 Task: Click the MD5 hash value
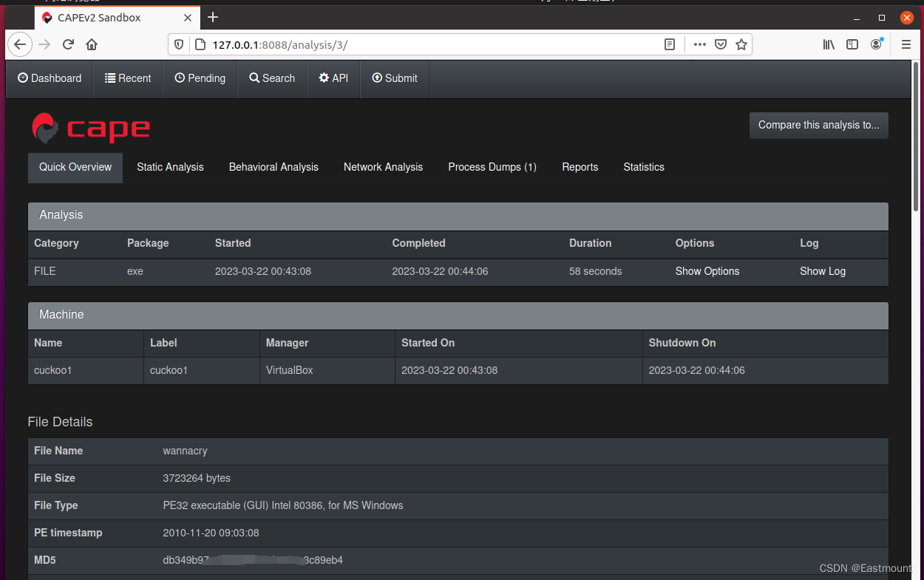pos(253,560)
